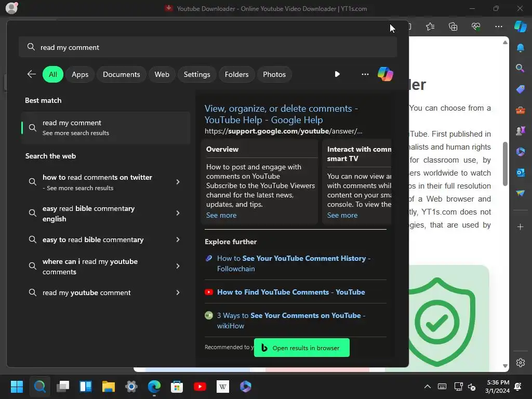This screenshot has height=399, width=532.
Task: Switch to the Settings filter tab
Action: 197,74
